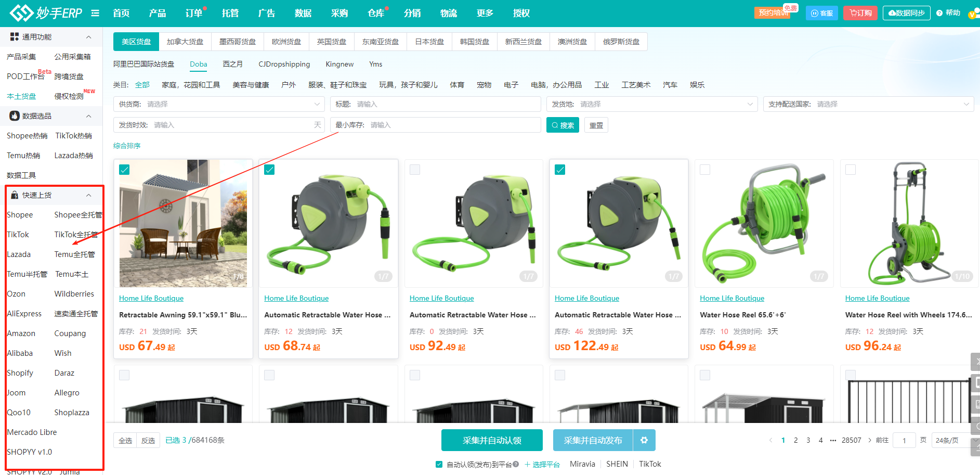
Task: Click the 数据同步 cloud sync button
Action: click(x=906, y=13)
